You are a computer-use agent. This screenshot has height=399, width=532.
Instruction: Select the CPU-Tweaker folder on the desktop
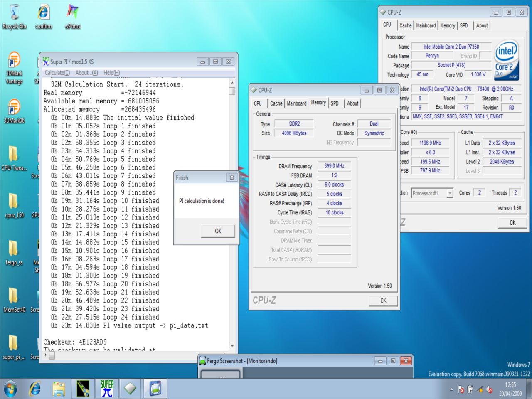tap(14, 158)
